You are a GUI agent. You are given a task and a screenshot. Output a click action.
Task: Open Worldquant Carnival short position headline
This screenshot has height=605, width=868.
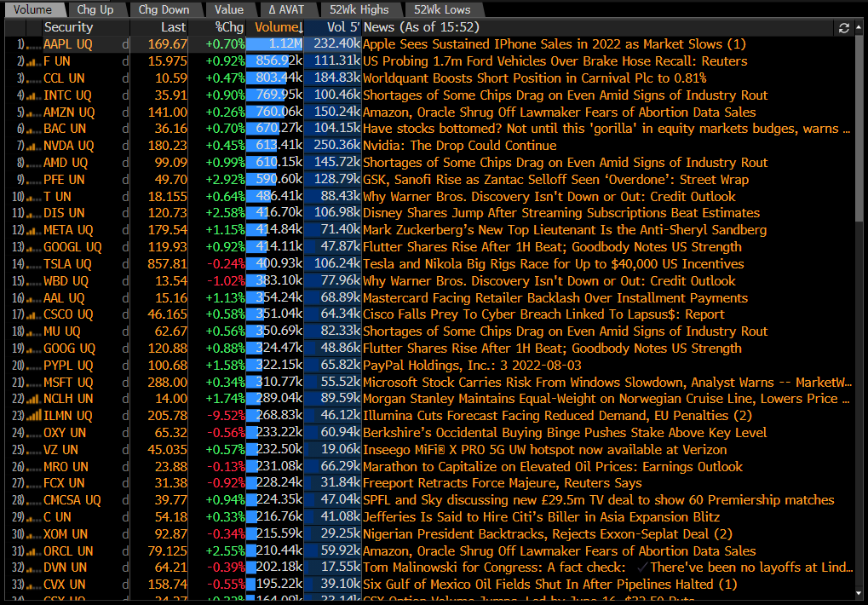[534, 78]
